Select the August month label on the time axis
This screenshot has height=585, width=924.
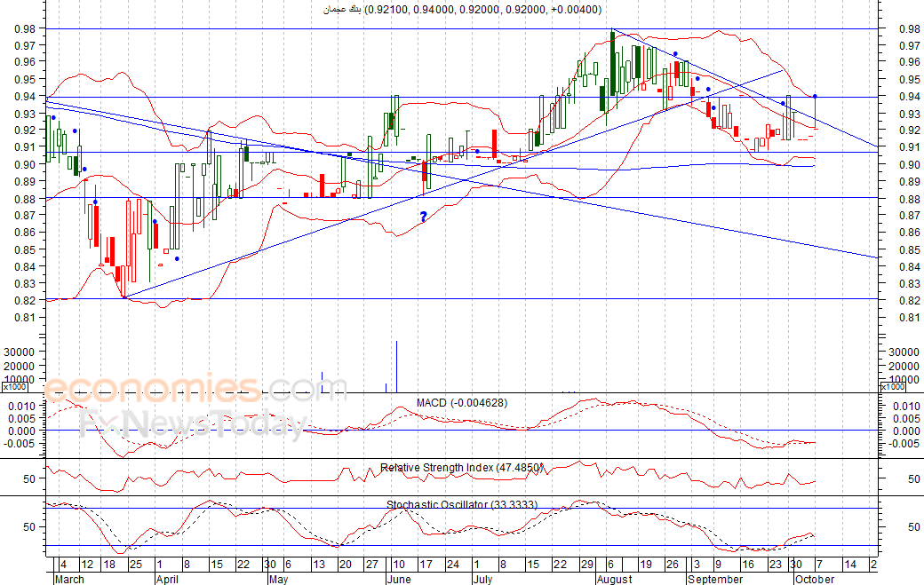pyautogui.click(x=614, y=579)
